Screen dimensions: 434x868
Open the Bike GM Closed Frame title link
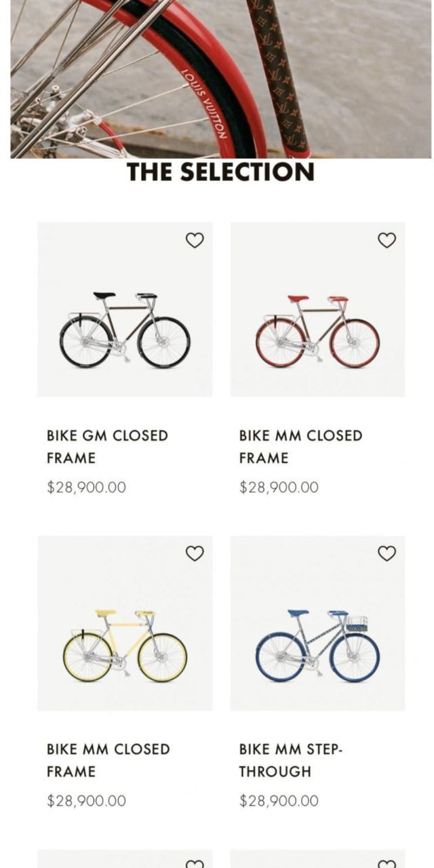pyautogui.click(x=107, y=446)
